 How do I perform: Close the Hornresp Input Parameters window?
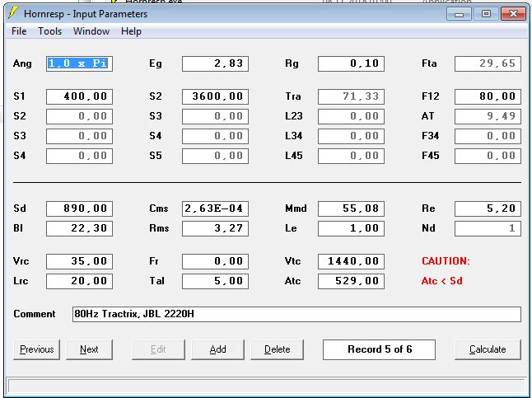[513, 14]
